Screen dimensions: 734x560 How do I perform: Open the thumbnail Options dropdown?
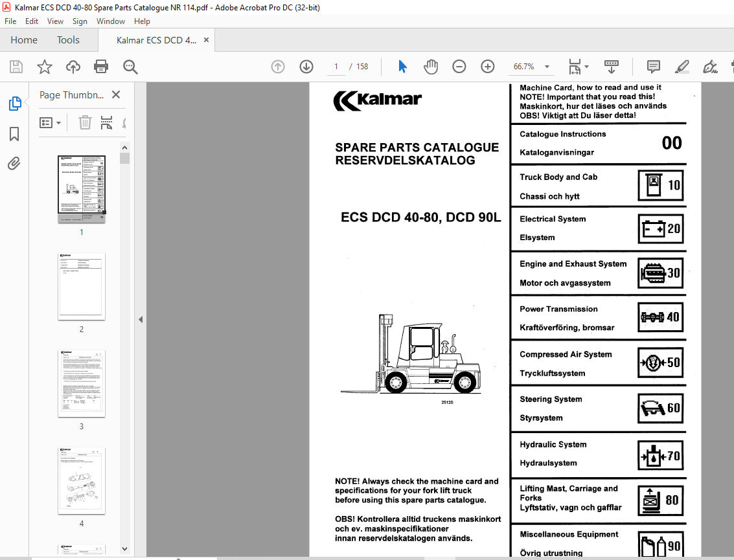pos(50,123)
